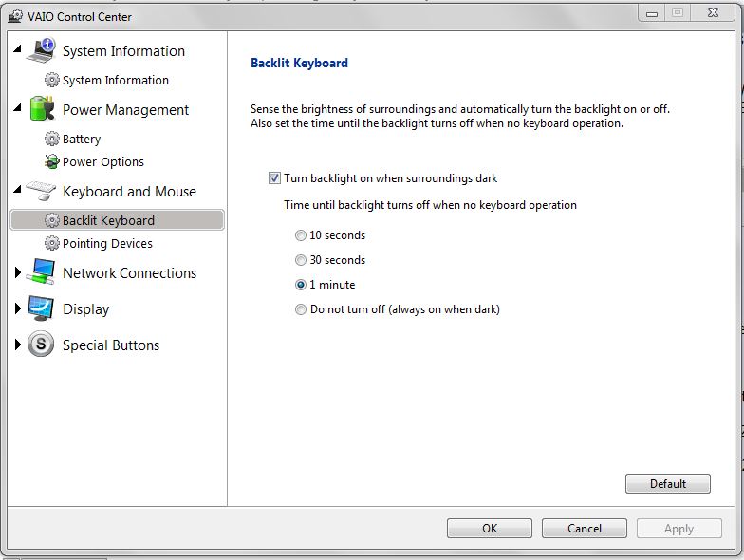
Task: Click the Default button
Action: [668, 484]
